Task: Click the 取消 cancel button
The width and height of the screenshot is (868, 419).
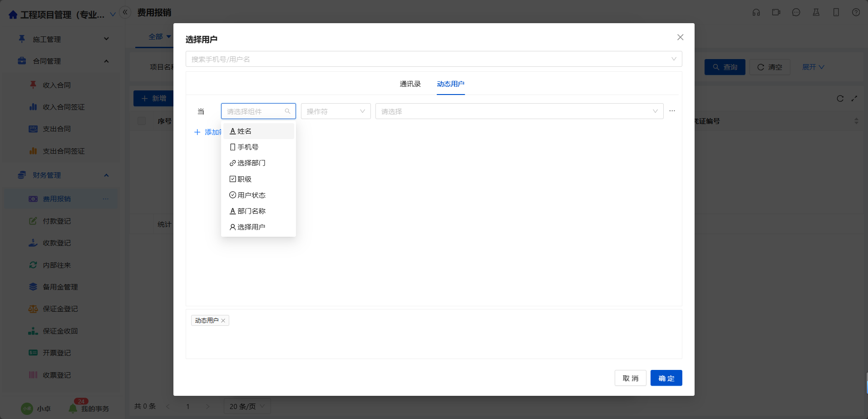Action: [x=630, y=378]
